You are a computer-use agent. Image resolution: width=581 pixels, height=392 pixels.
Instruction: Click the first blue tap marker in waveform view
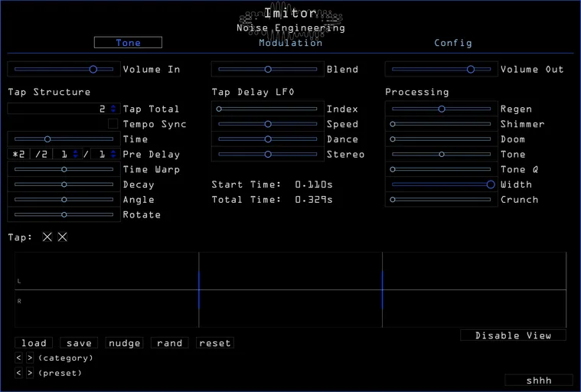(x=199, y=289)
